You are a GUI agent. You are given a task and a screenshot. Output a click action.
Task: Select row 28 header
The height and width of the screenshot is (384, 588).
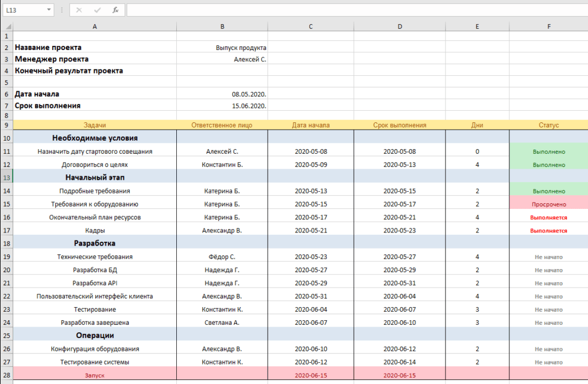(x=6, y=374)
